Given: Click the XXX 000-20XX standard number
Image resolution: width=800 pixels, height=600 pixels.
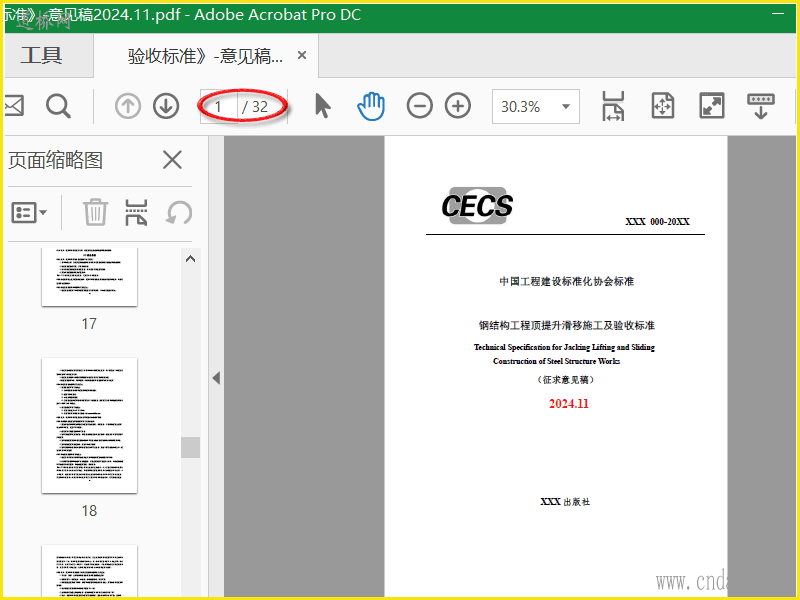Looking at the screenshot, I should [657, 221].
